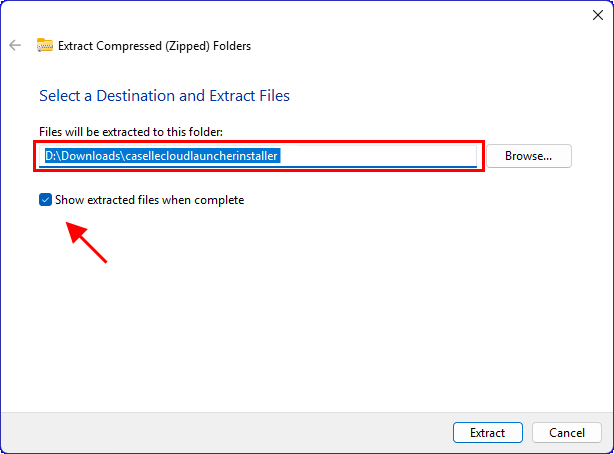
Task: Close the Extract Compressed Folders dialog
Action: pyautogui.click(x=597, y=14)
